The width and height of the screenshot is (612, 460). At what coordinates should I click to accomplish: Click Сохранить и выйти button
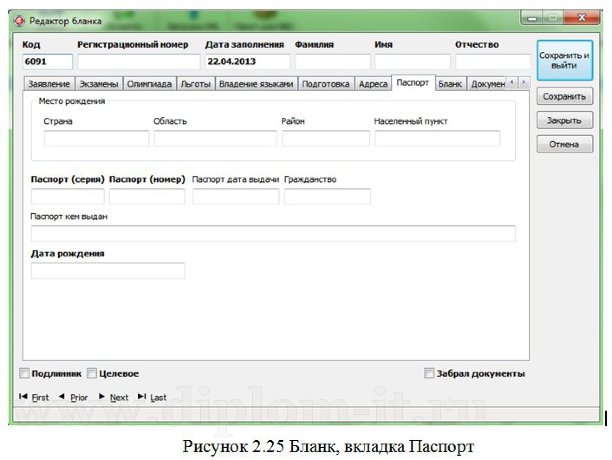(564, 60)
